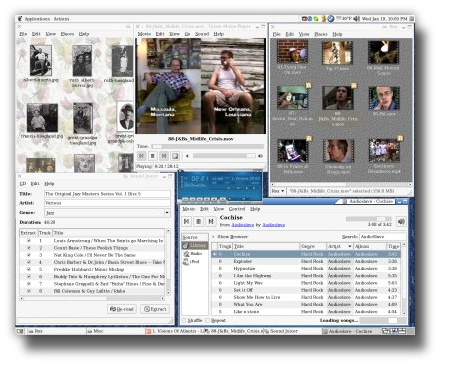Viewport: 450px width, 365px height.
Task: Click the Audioslave artist link
Action: point(274,225)
